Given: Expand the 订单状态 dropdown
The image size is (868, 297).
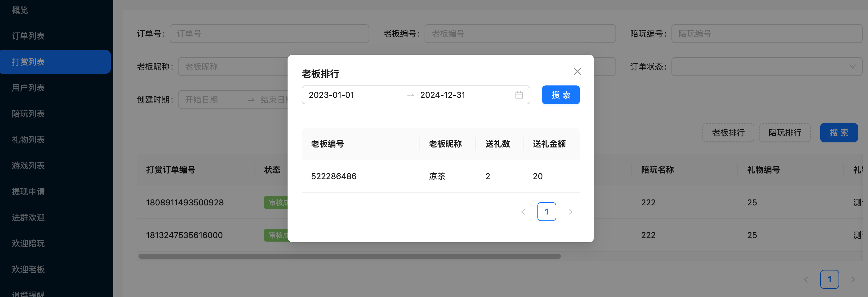Looking at the screenshot, I should pos(766,67).
